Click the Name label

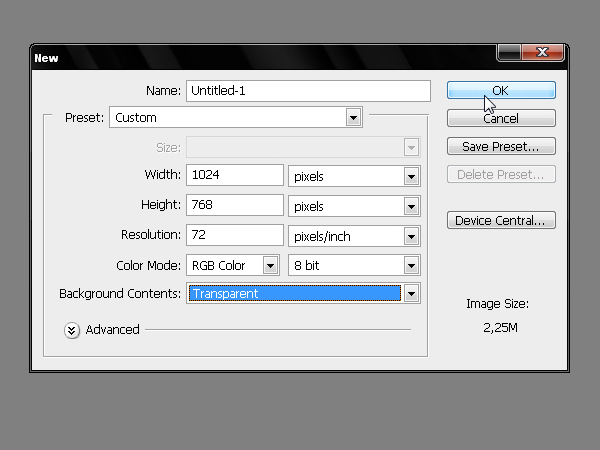point(163,91)
